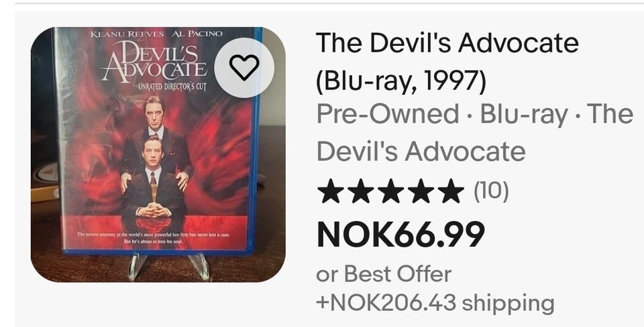
Task: Click the fourth rating star
Action: 421,191
